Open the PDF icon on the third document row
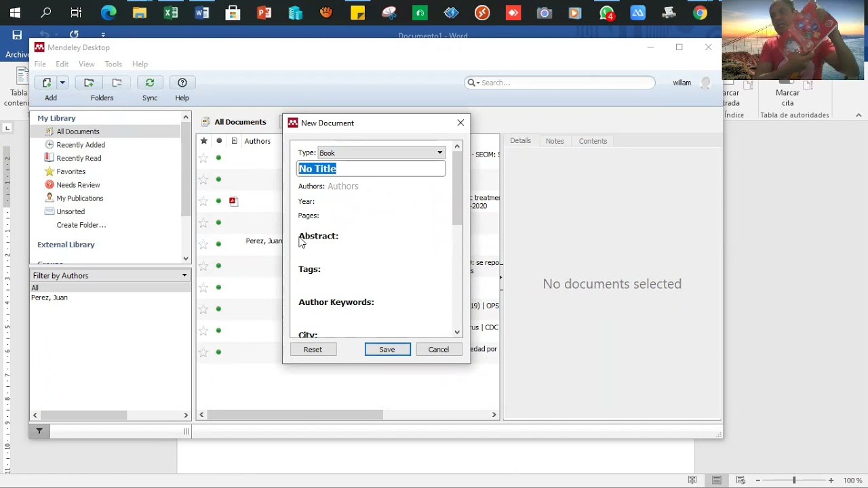 (234, 201)
